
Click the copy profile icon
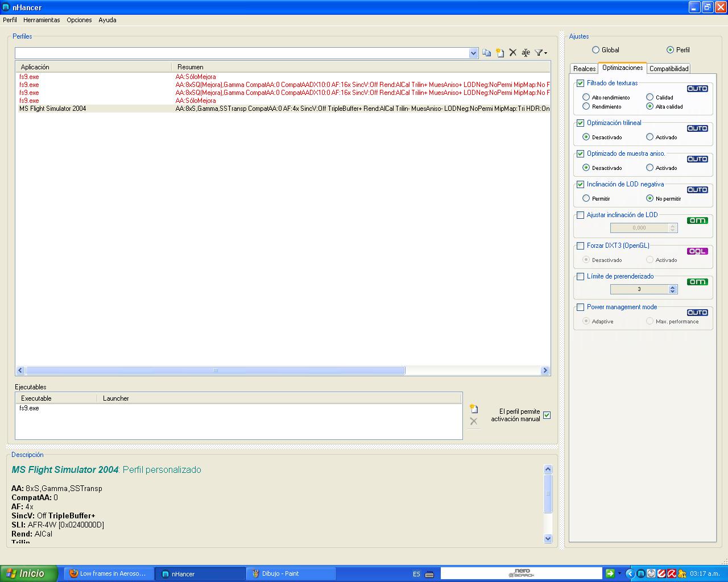(486, 53)
